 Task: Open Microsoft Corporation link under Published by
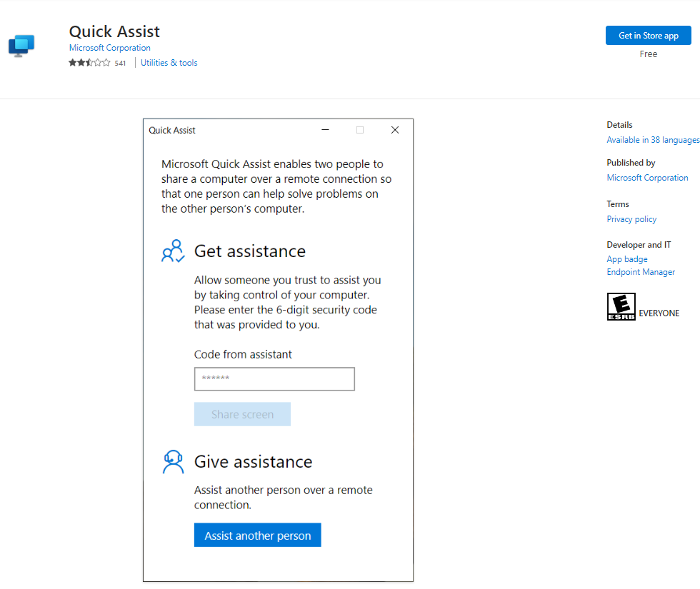click(x=647, y=178)
